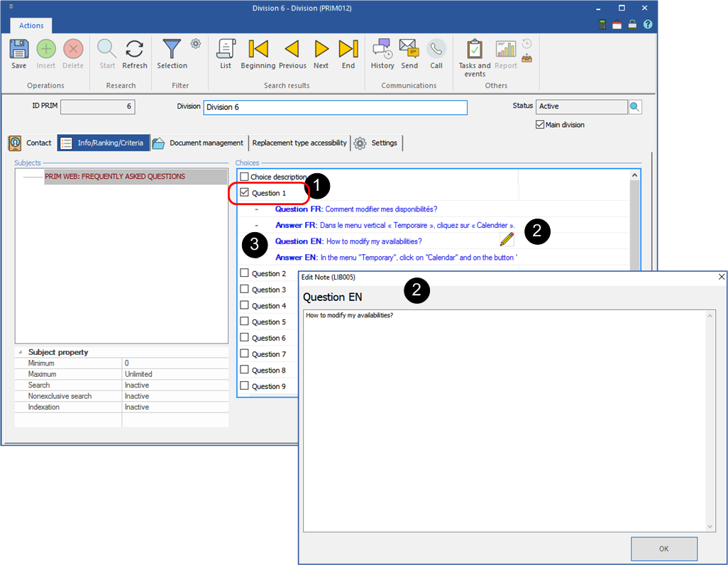Uncheck Question 1 checkbox
728x565 pixels.
tap(244, 192)
